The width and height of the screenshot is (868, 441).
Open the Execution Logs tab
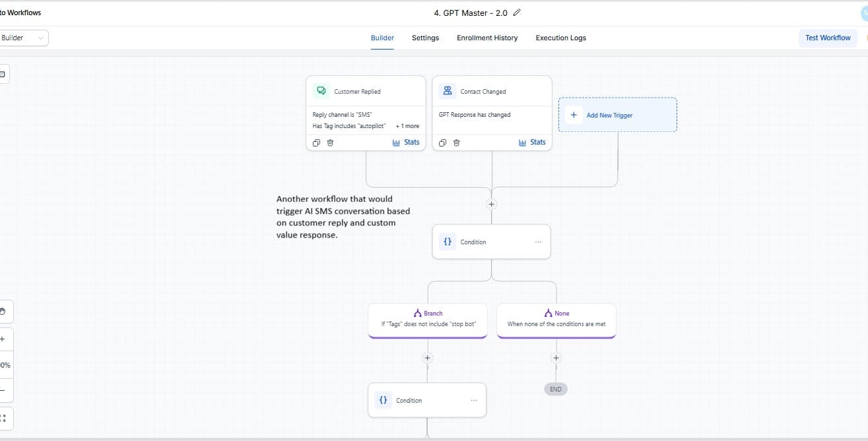point(560,38)
